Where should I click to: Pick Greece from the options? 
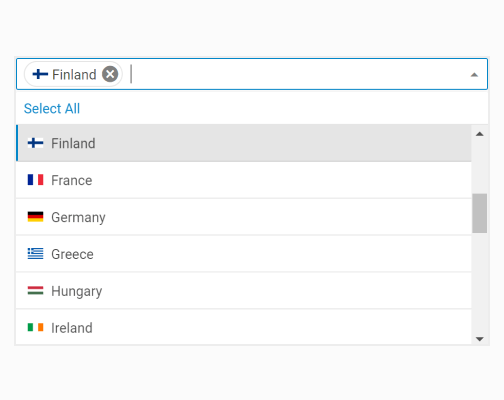(244, 254)
